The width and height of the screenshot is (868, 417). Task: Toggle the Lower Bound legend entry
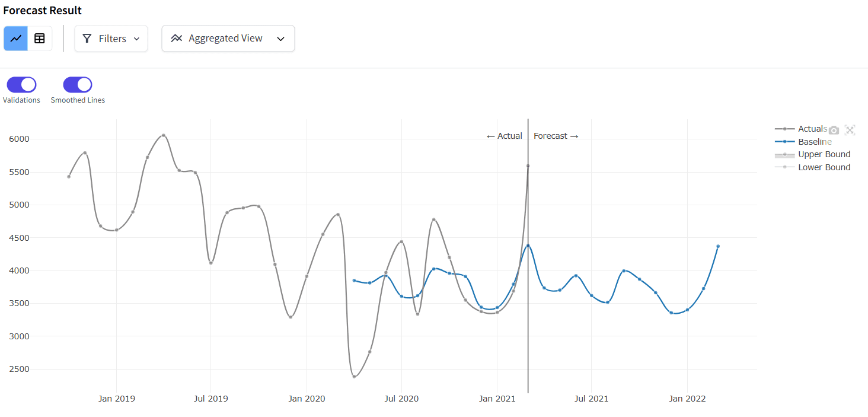(824, 168)
